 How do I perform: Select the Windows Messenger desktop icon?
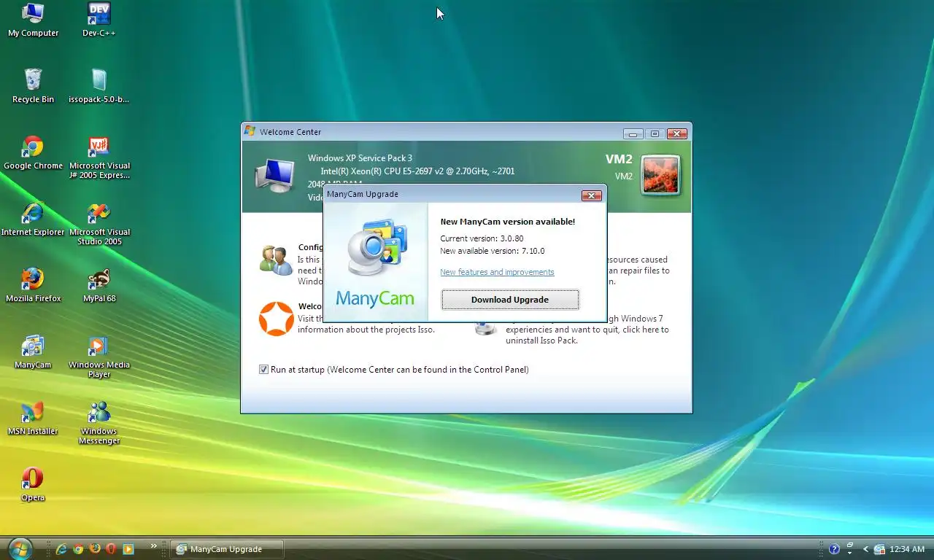coord(99,423)
